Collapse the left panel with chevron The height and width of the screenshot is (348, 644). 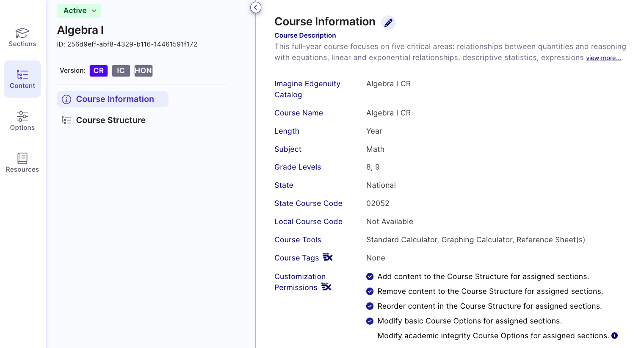[256, 8]
